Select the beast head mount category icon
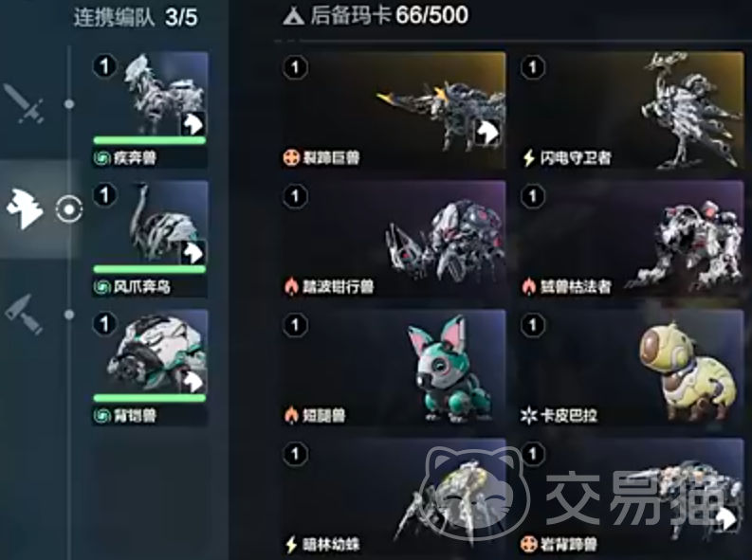The height and width of the screenshot is (560, 752). pyautogui.click(x=24, y=208)
